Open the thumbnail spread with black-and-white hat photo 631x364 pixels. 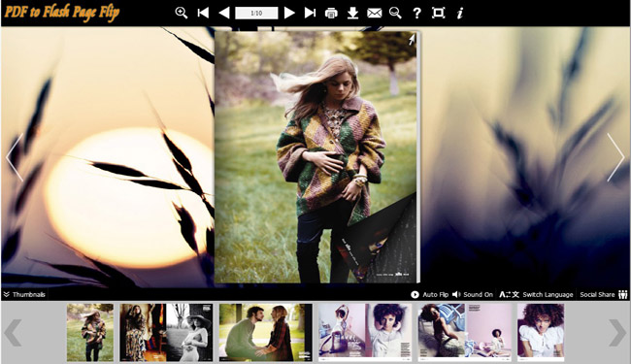pos(166,332)
